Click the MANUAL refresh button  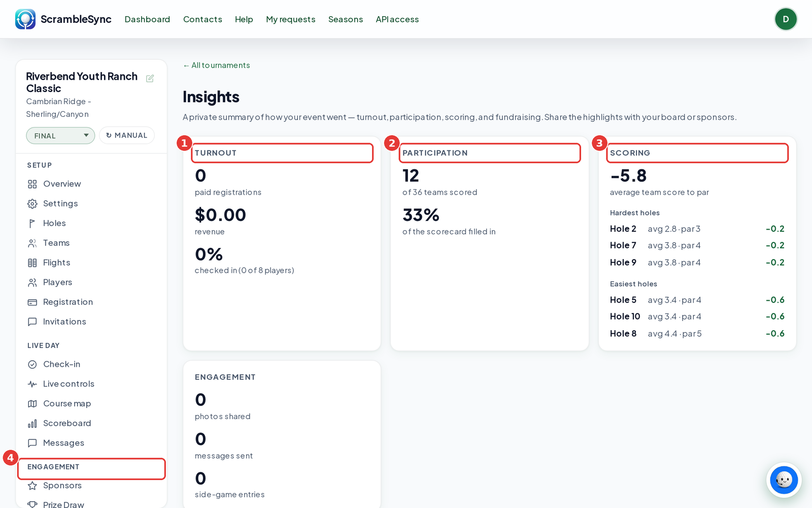click(127, 136)
